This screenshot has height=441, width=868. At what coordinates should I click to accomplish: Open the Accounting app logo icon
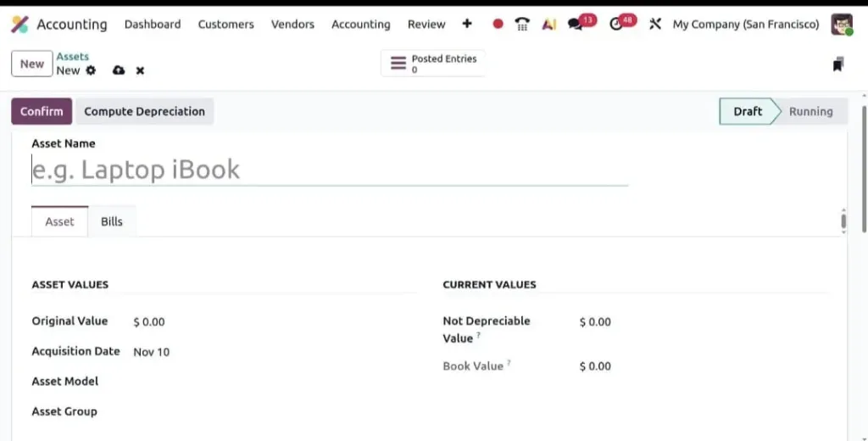[20, 25]
